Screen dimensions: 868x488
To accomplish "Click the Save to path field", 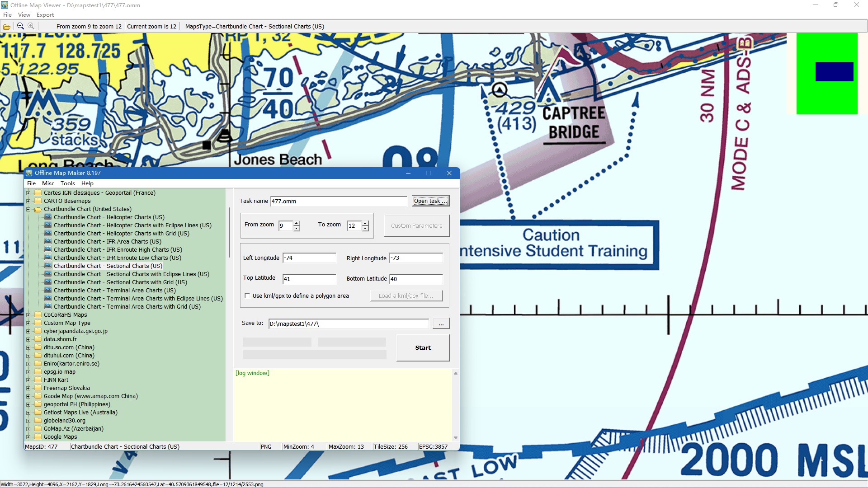I will (349, 324).
